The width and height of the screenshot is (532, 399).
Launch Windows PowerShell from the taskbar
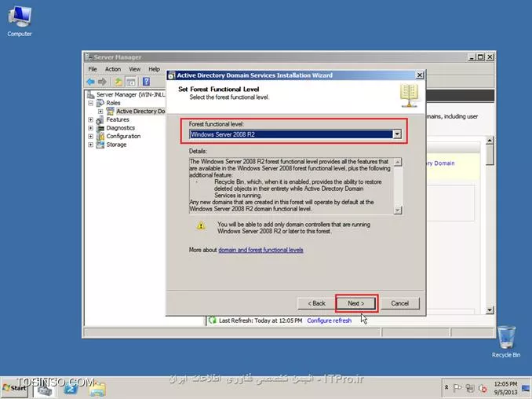coord(71,389)
